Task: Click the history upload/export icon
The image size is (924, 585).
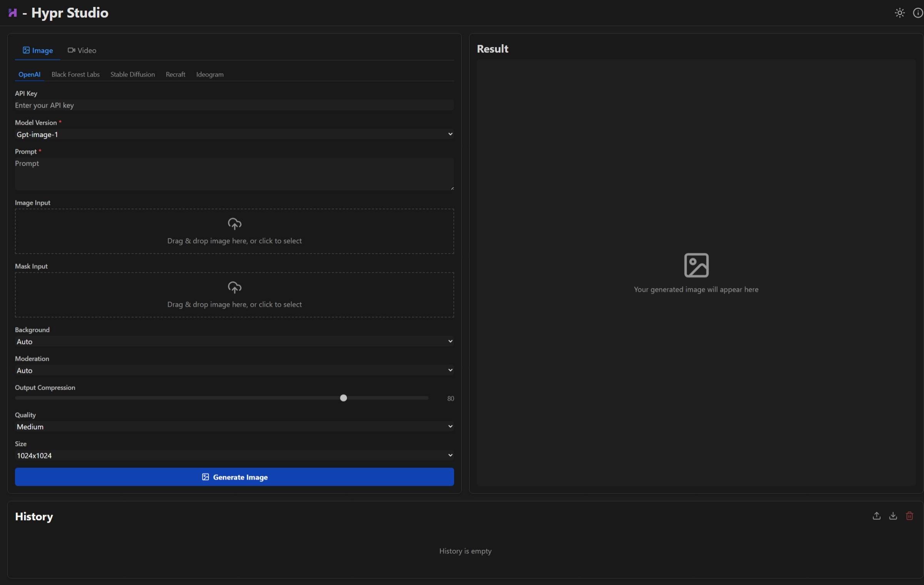Action: pyautogui.click(x=876, y=516)
